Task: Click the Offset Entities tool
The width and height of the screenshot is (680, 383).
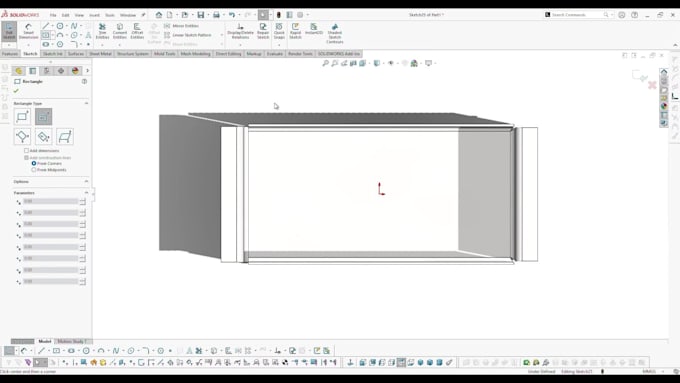Action: (137, 31)
